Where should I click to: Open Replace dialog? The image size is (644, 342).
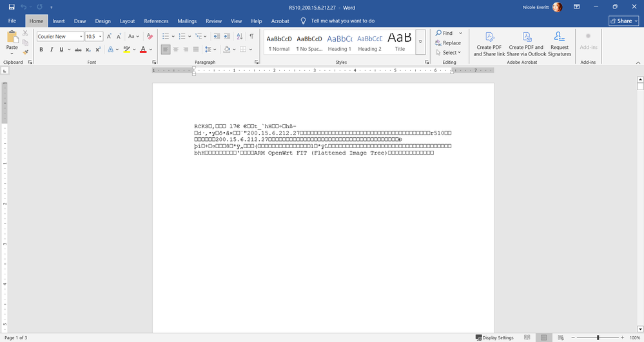447,43
